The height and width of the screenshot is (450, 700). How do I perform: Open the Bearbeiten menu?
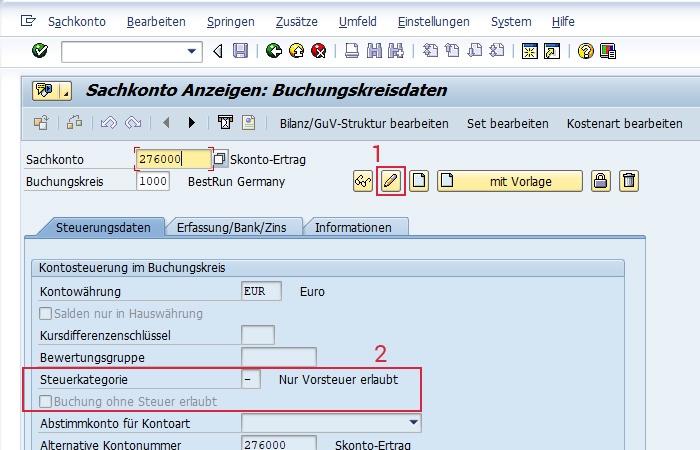pos(156,21)
